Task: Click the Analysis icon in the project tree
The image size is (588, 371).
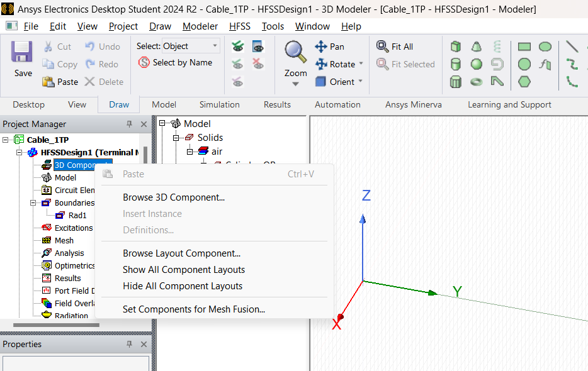Action: pyautogui.click(x=47, y=253)
